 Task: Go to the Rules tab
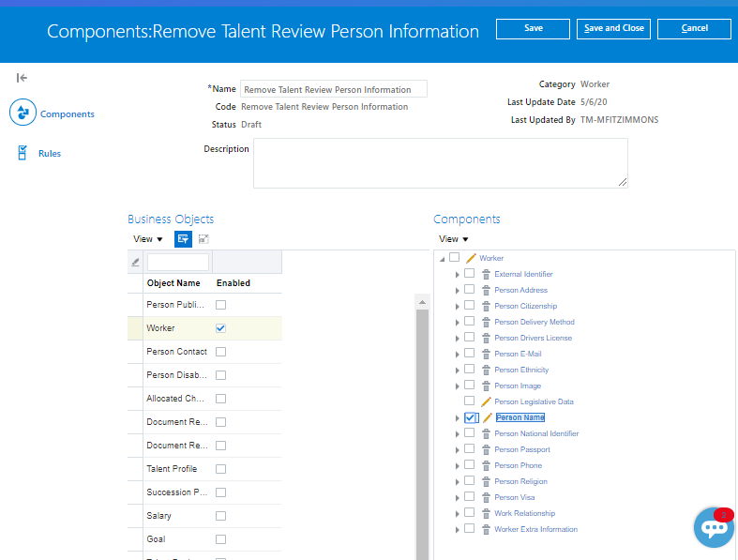(x=50, y=154)
